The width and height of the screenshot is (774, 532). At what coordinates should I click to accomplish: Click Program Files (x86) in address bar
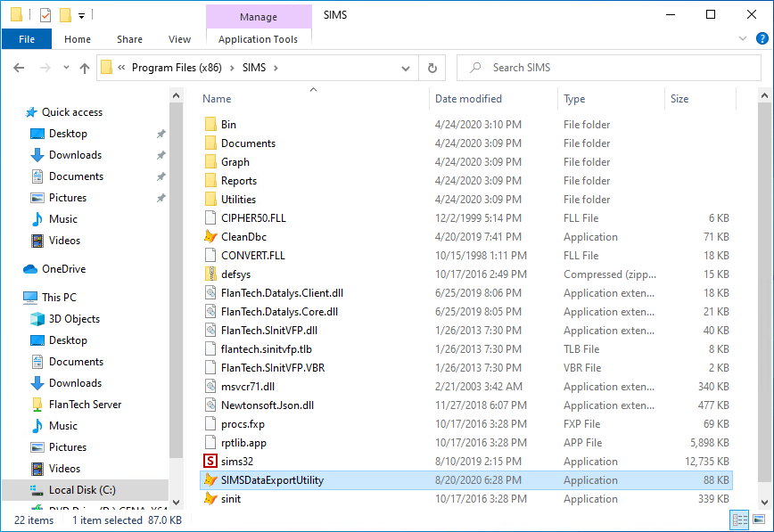click(177, 68)
